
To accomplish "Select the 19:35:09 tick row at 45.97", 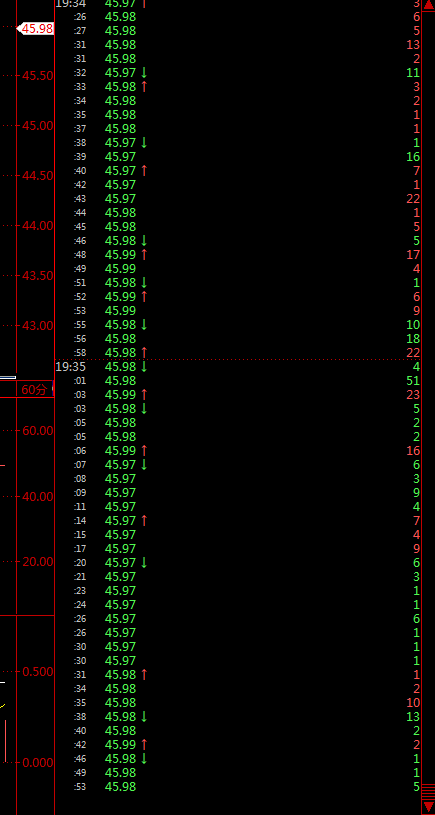I will [x=238, y=493].
